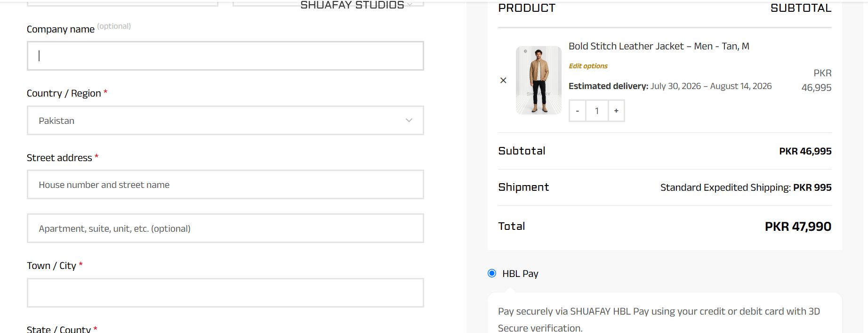Click the quantity number field

click(597, 111)
